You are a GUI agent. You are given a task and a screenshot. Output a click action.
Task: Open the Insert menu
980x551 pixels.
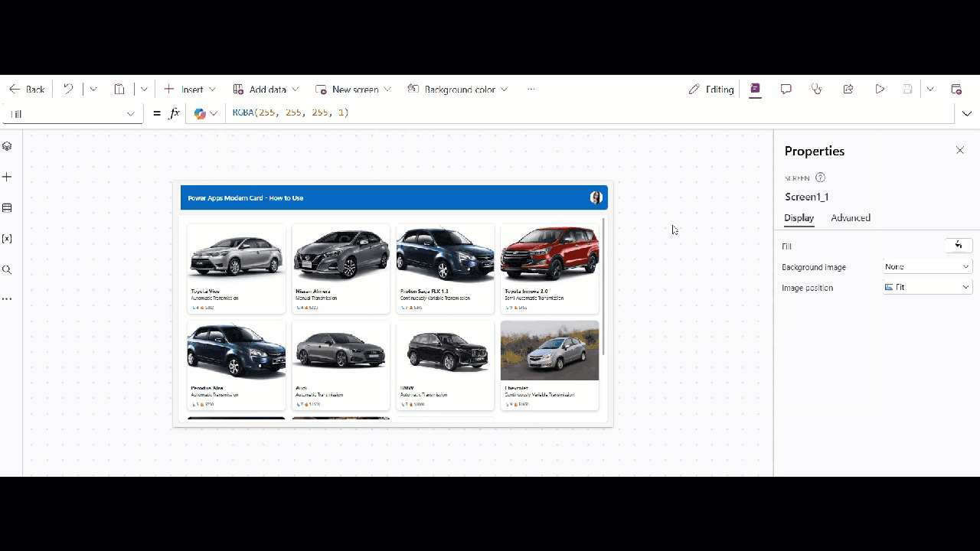pos(190,90)
